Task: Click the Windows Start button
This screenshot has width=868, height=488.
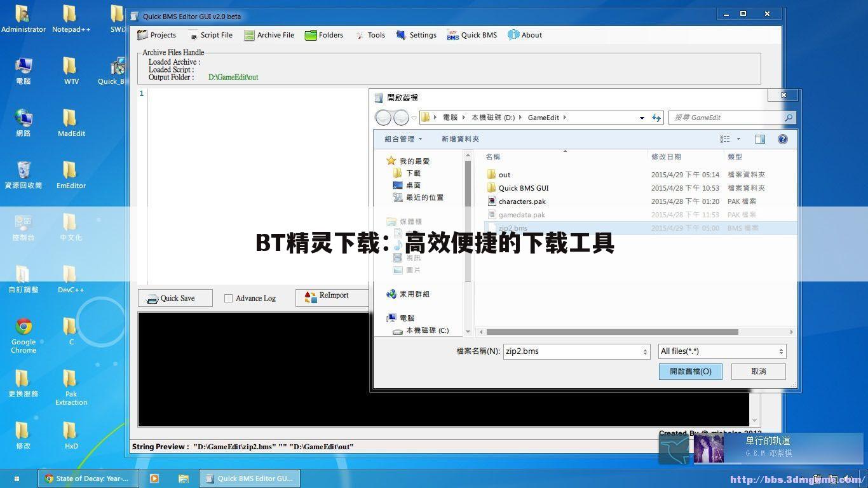Action: click(17, 478)
